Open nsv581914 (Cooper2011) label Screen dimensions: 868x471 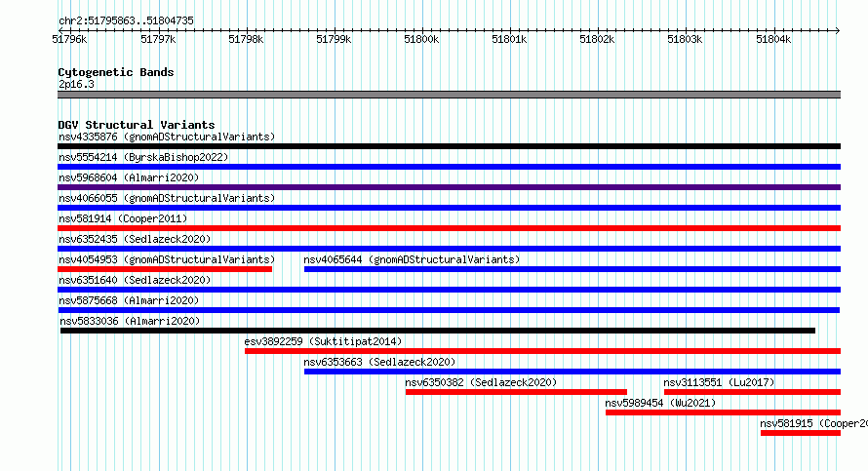coord(123,218)
